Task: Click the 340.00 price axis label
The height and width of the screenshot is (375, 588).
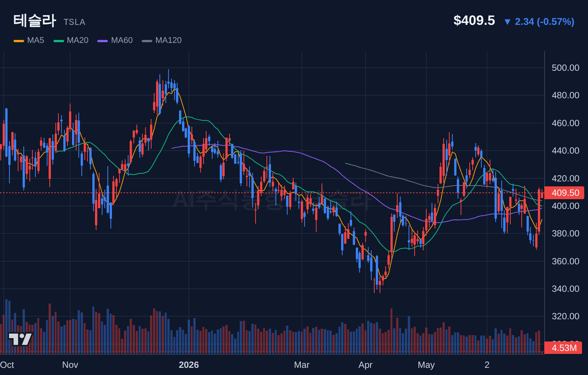Action: coord(565,289)
